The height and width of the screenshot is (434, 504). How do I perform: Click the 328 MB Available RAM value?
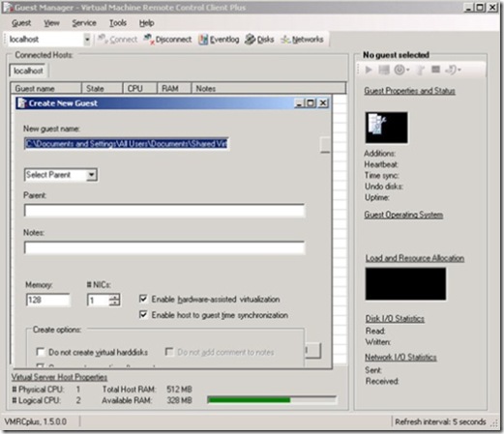pyautogui.click(x=179, y=400)
